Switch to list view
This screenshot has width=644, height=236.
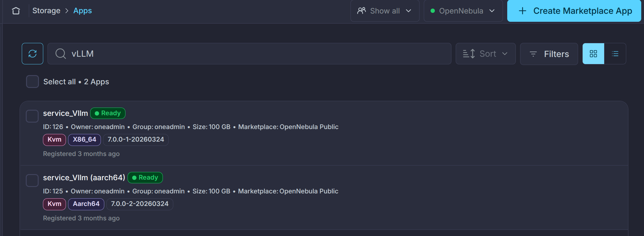pos(615,54)
